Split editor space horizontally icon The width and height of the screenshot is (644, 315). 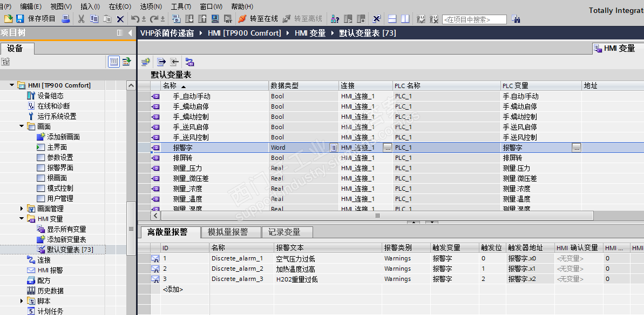pos(392,18)
